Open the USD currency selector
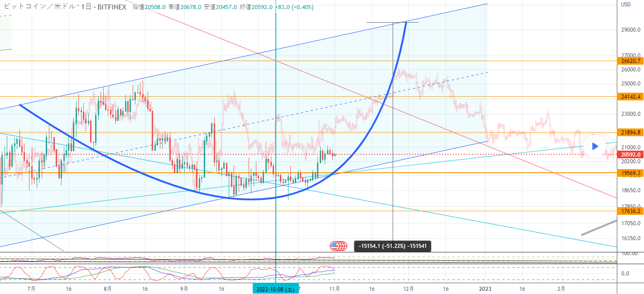 click(x=626, y=5)
